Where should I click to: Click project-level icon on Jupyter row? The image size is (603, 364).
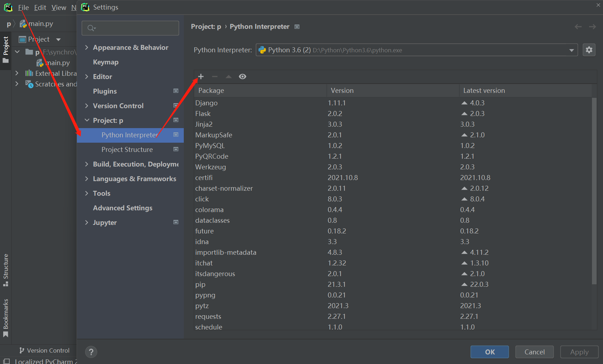[176, 222]
